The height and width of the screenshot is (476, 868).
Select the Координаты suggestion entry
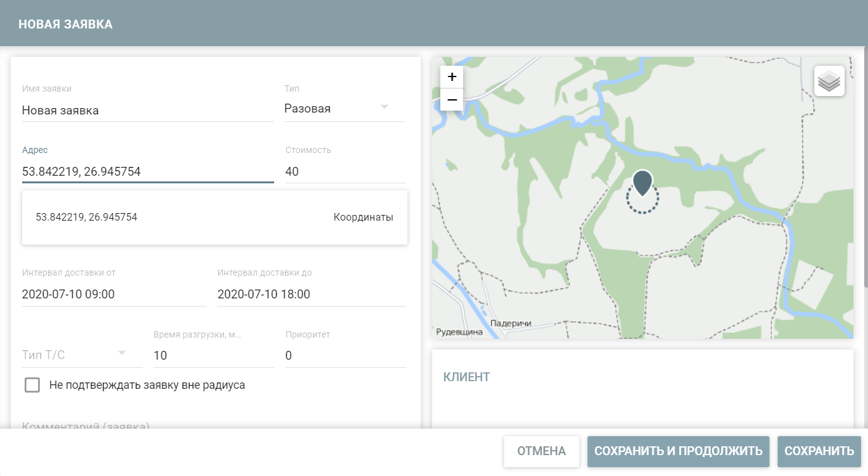(x=215, y=217)
